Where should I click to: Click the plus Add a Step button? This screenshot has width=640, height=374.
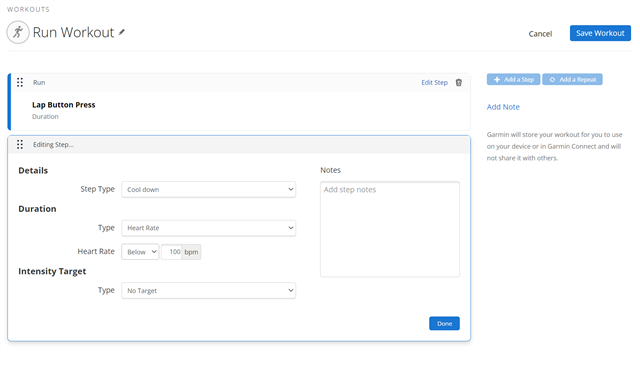(x=513, y=79)
